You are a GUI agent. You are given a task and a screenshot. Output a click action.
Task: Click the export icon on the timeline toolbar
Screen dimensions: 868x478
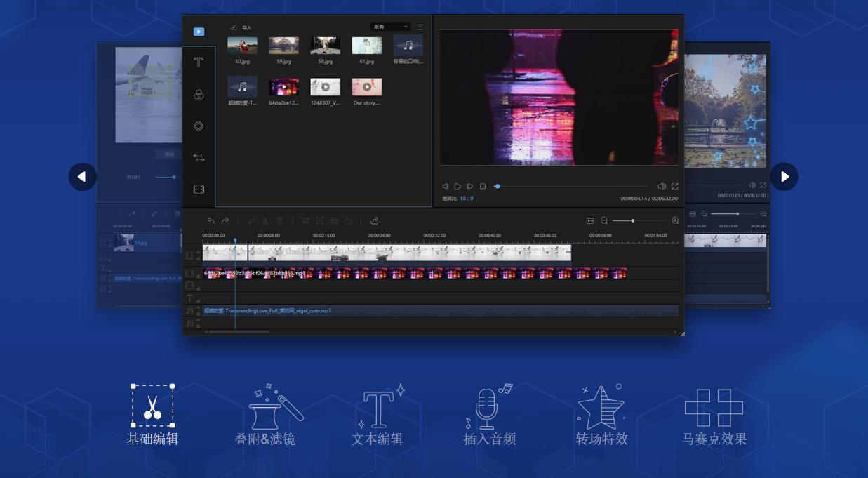(x=375, y=220)
